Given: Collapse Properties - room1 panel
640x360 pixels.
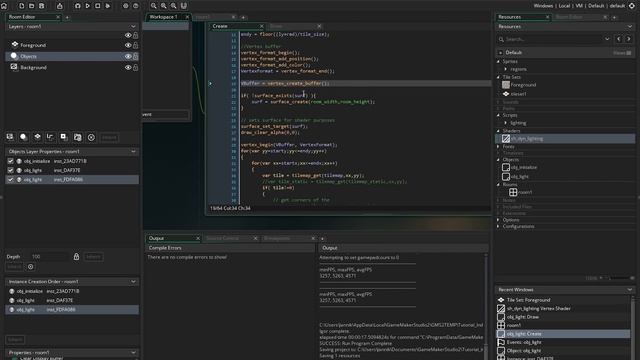Looking at the screenshot, I should (x=133, y=353).
